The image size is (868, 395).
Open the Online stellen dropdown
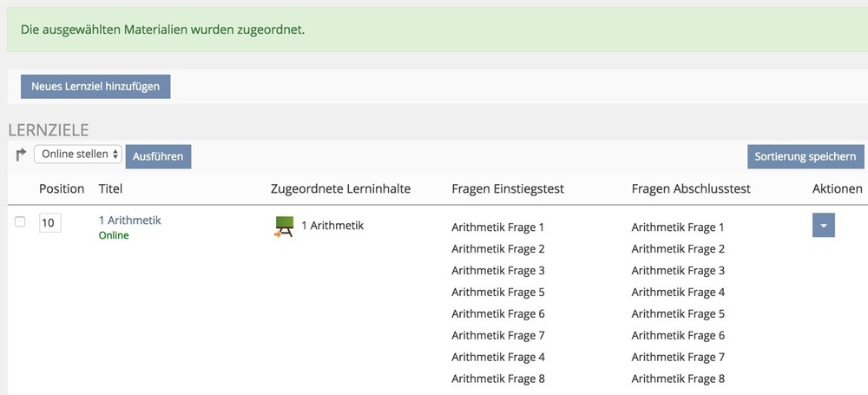tap(78, 155)
